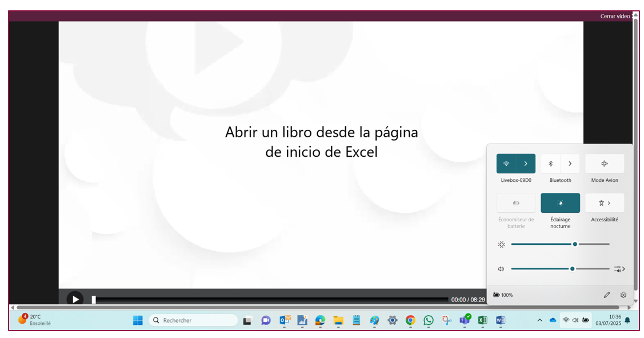Click the scrollbar left arrow
This screenshot has width=644, height=338.
click(13, 307)
